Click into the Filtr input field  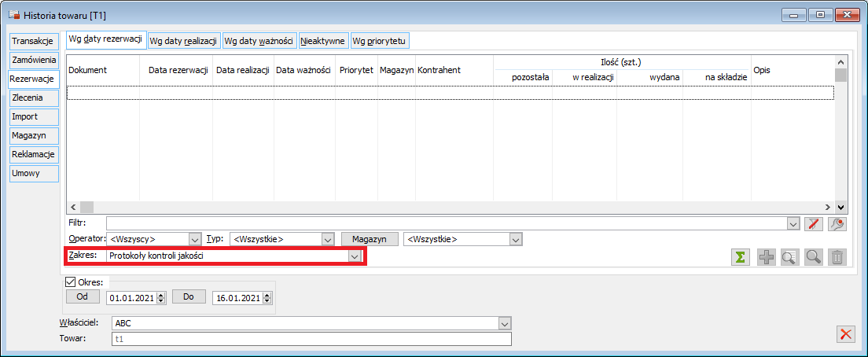coord(447,223)
